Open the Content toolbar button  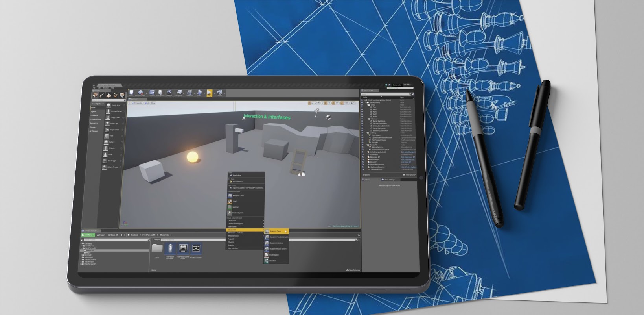pos(152,93)
